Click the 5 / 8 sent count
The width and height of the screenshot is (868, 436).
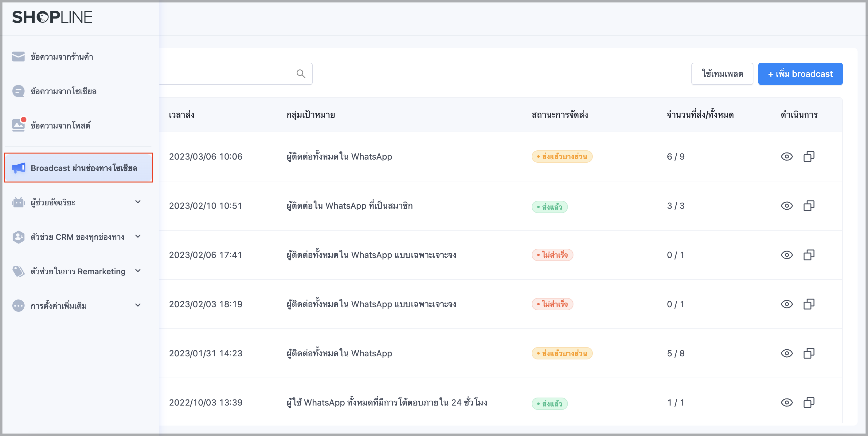[x=676, y=353]
